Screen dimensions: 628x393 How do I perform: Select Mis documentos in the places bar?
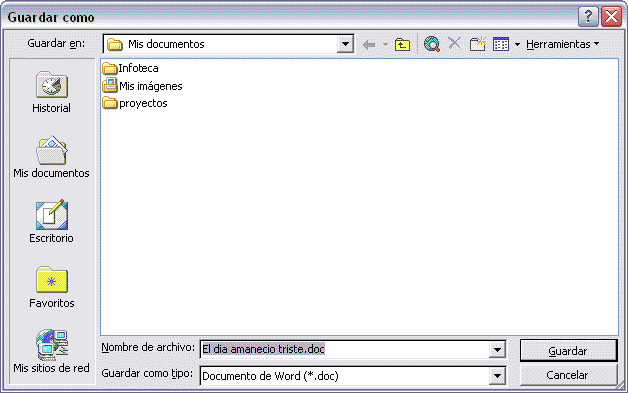tap(51, 157)
